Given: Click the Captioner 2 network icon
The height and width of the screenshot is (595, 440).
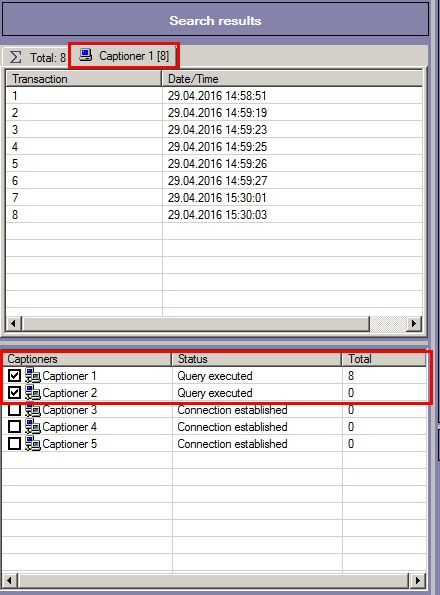Looking at the screenshot, I should coord(33,393).
